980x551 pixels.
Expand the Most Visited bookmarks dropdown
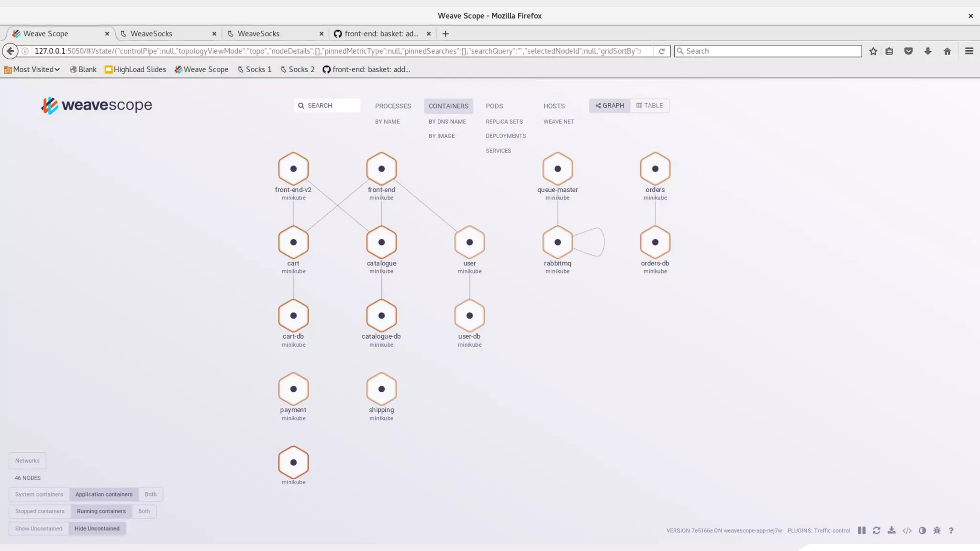coord(33,69)
